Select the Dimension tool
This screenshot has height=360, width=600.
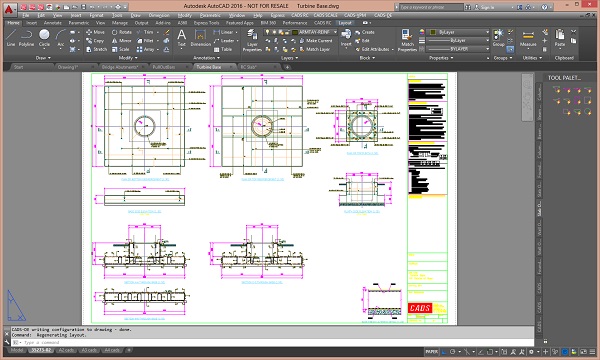[x=201, y=38]
